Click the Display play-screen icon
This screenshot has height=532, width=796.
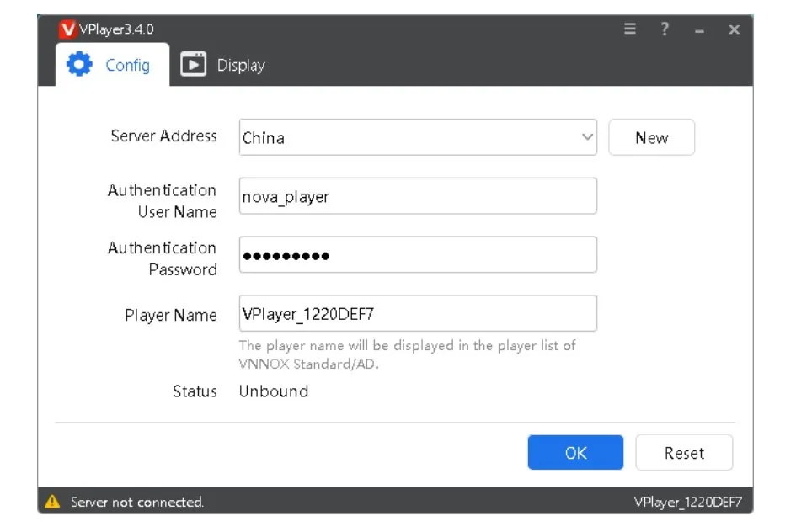click(194, 64)
